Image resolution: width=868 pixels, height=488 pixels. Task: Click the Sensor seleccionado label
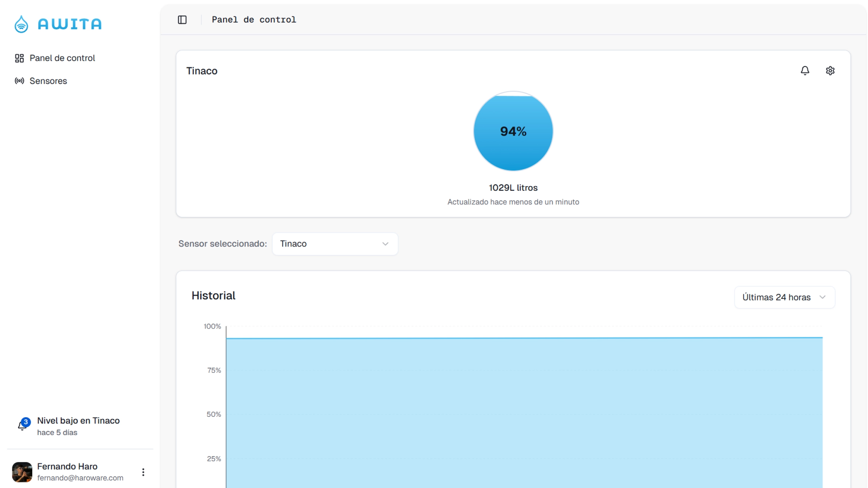(x=223, y=244)
